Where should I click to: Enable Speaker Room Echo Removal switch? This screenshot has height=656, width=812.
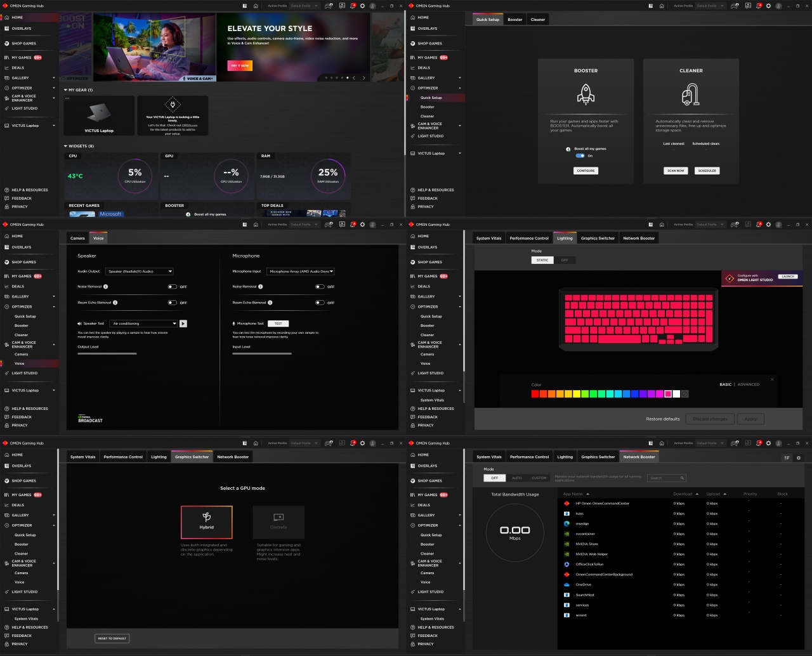[172, 303]
